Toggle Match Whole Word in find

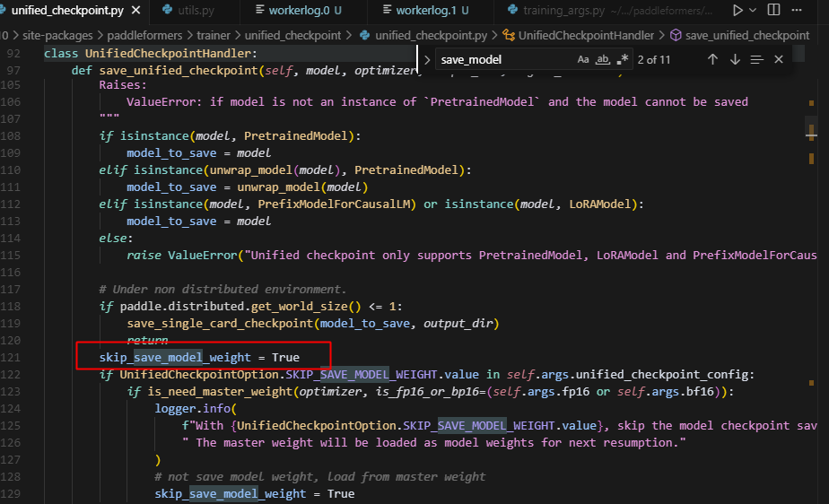coord(603,59)
